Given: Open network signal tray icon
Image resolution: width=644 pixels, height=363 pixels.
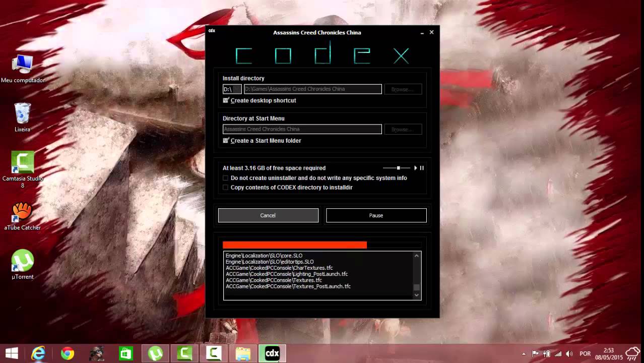Looking at the screenshot, I should coord(558,354).
